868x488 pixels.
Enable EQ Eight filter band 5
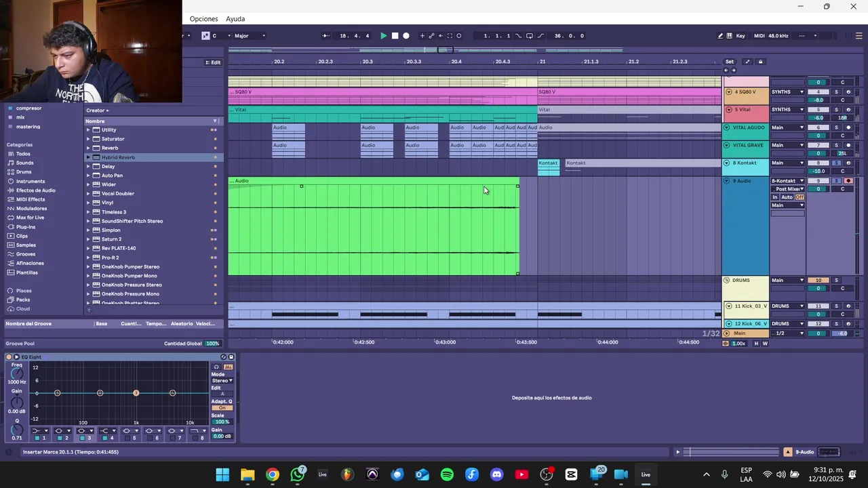click(127, 438)
